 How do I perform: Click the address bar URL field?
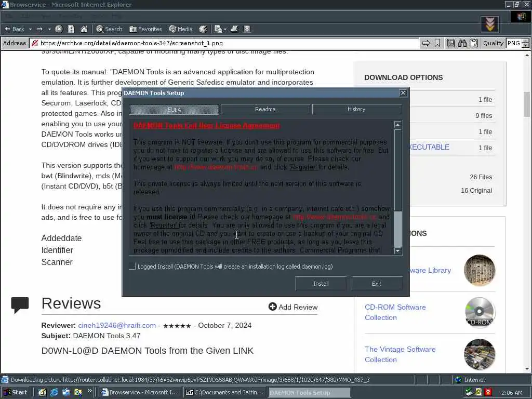click(224, 43)
